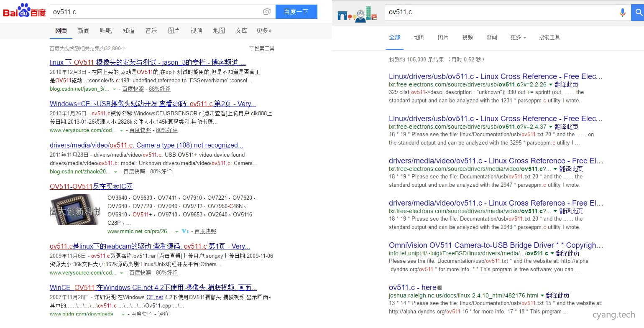Click the Google doodle logo
The width and height of the screenshot is (644, 328).
(357, 13)
